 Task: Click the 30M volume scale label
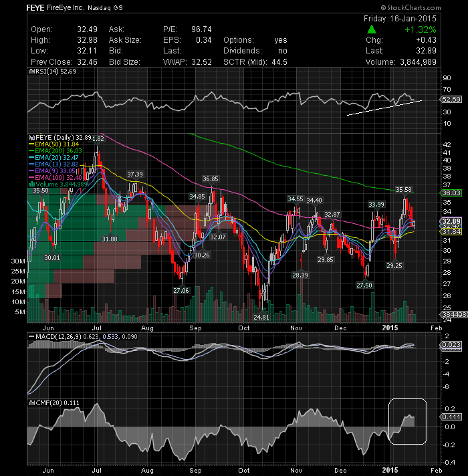tap(18, 261)
